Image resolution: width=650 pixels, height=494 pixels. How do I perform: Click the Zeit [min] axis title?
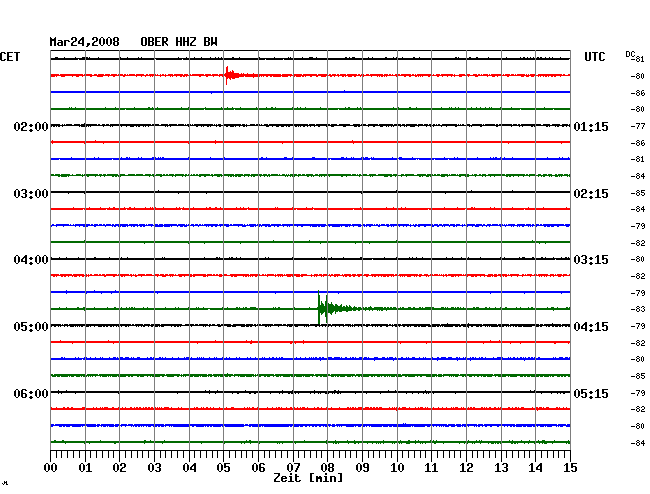coord(308,478)
